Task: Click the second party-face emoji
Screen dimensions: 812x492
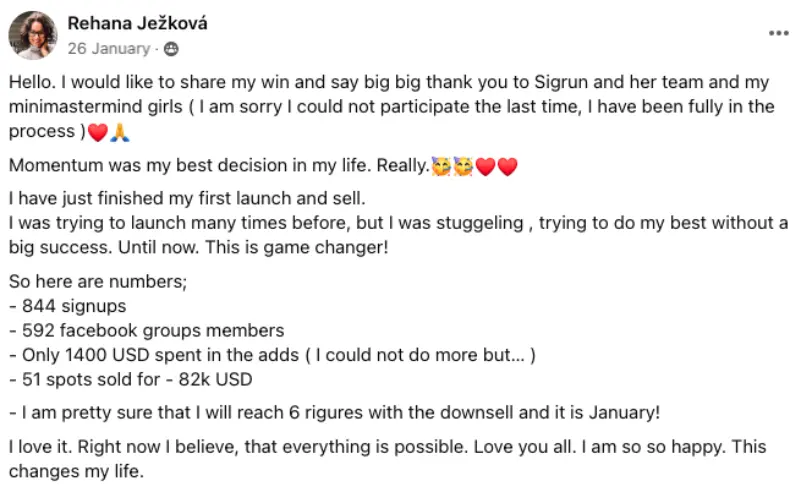Action: (462, 168)
